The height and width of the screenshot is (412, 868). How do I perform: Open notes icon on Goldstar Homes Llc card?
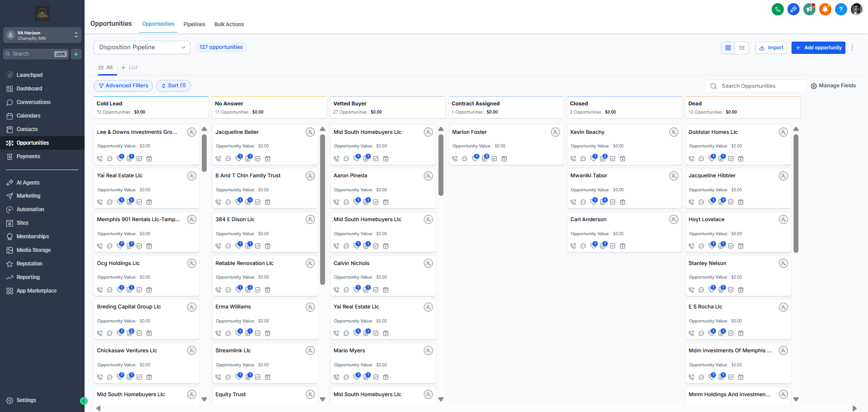click(x=722, y=159)
